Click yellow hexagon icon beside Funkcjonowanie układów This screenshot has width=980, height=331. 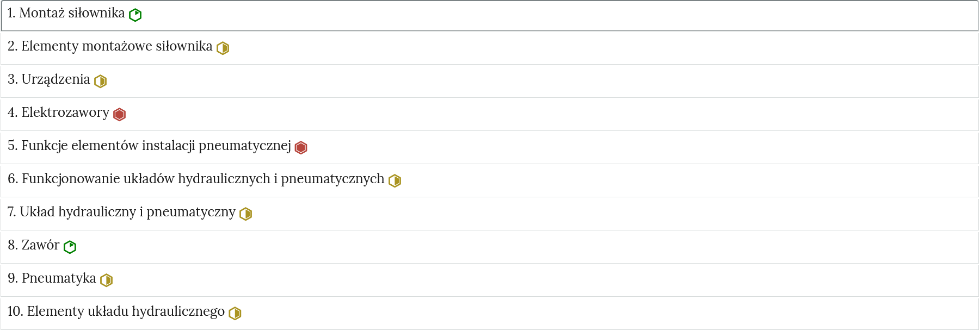pyautogui.click(x=395, y=181)
